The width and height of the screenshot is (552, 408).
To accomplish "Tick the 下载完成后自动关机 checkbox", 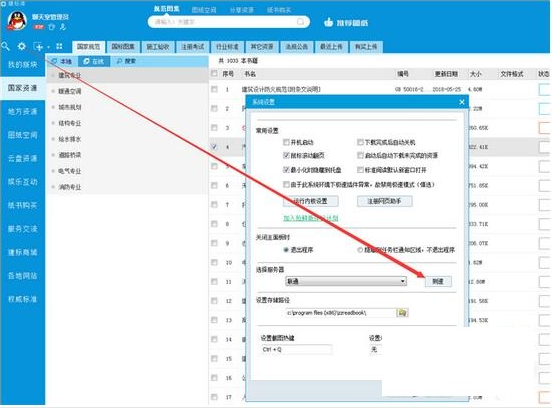I will point(360,142).
